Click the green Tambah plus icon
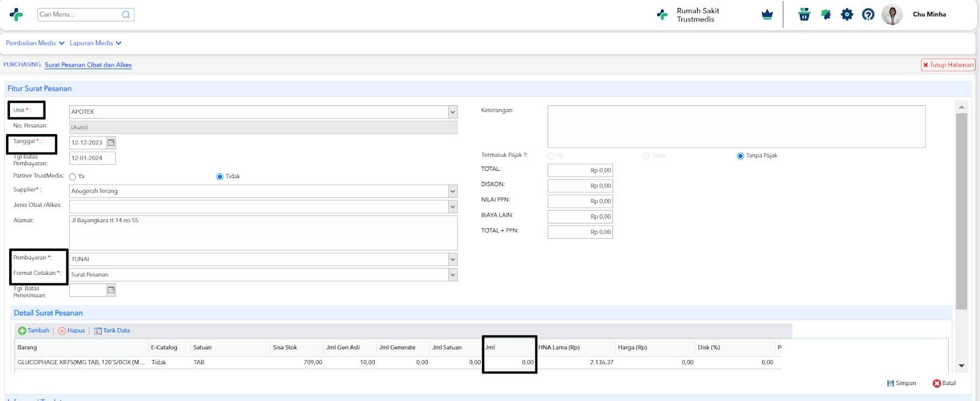The height and width of the screenshot is (401, 980). tap(22, 331)
